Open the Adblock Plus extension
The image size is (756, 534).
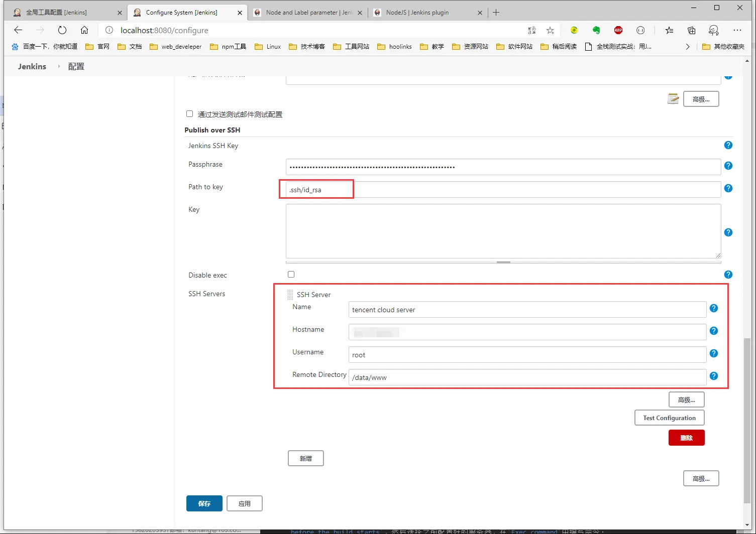618,30
